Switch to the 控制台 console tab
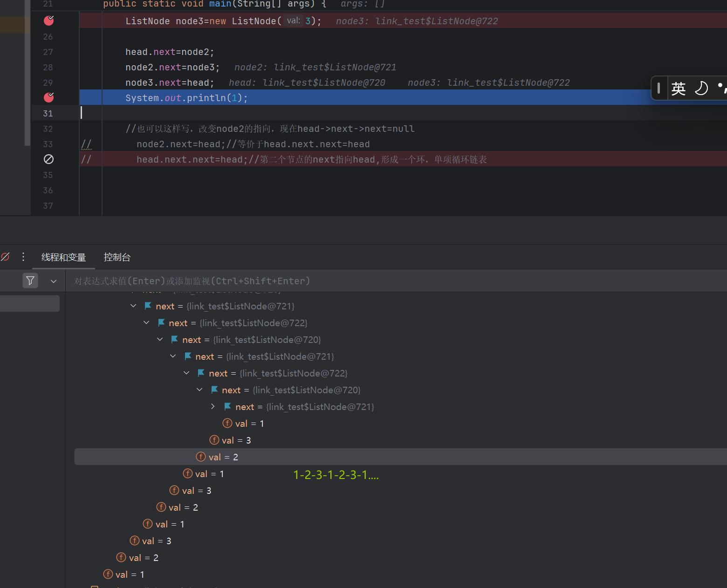 click(x=117, y=257)
